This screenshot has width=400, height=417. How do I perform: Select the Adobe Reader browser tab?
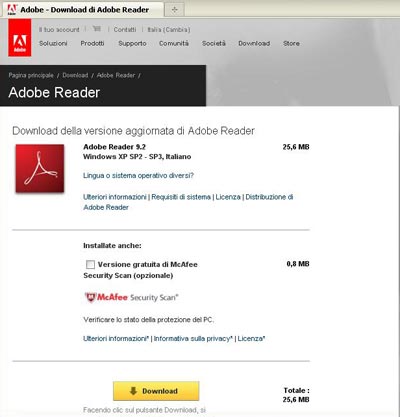click(x=82, y=10)
